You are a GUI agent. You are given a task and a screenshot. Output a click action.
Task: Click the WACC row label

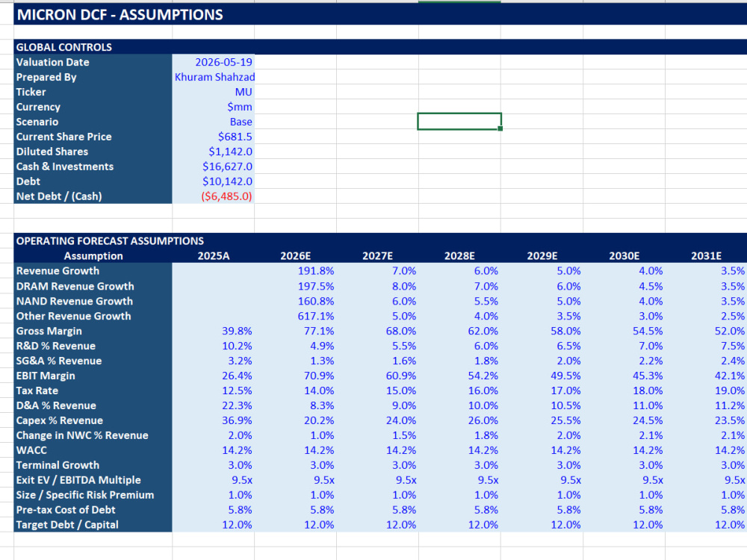click(x=31, y=450)
